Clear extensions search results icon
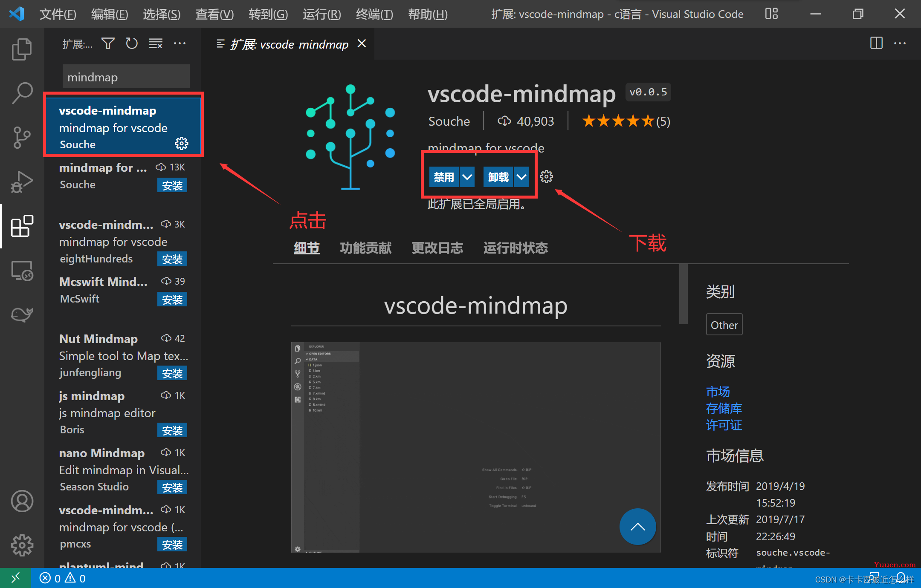The height and width of the screenshot is (588, 921). pos(156,43)
